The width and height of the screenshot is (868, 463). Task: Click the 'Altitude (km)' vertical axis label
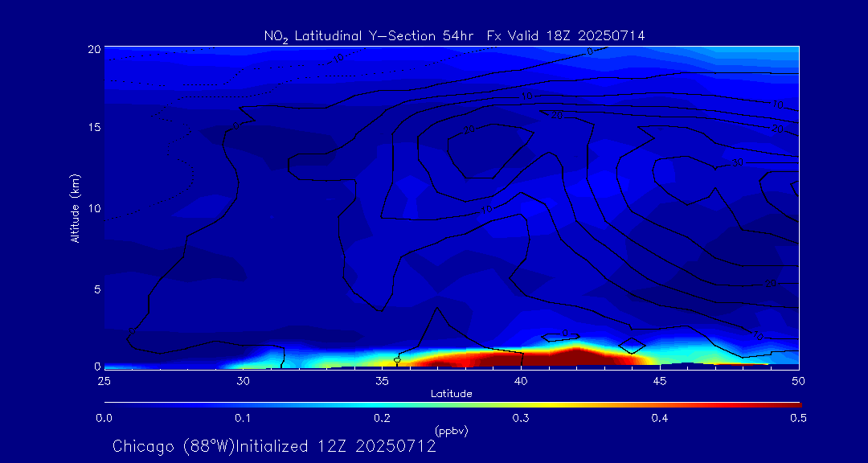point(74,207)
